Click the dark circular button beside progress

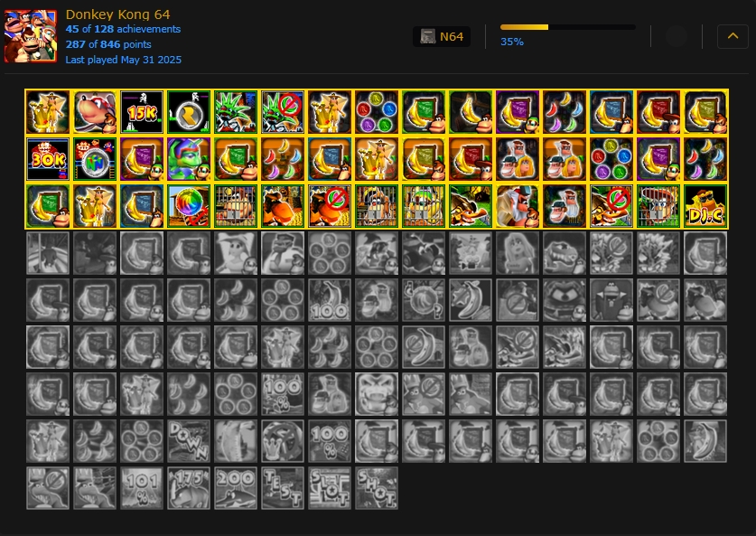click(676, 36)
